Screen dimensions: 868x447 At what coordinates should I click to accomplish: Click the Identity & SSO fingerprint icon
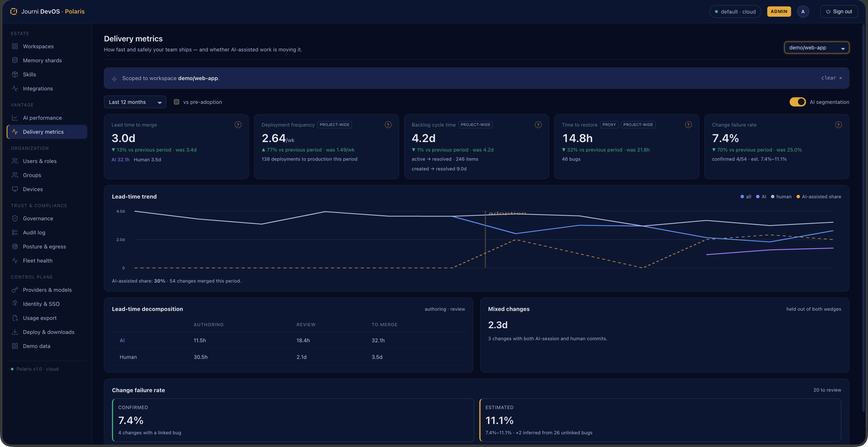coord(15,304)
